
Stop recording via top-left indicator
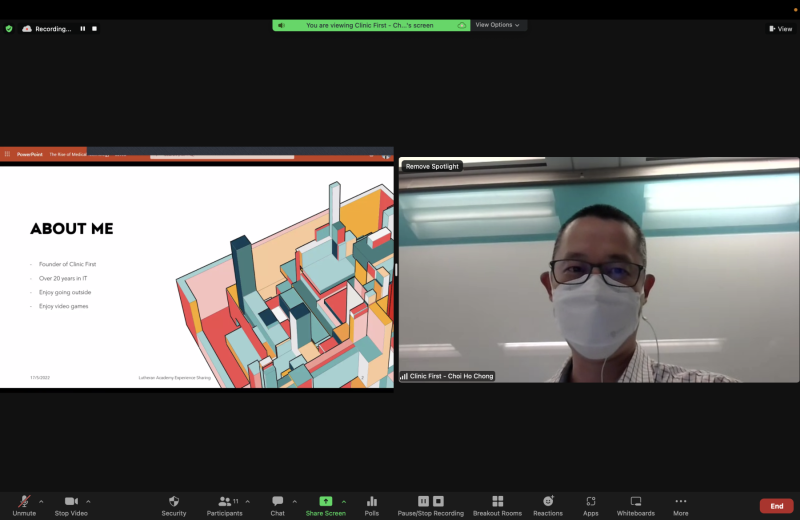[x=94, y=29]
